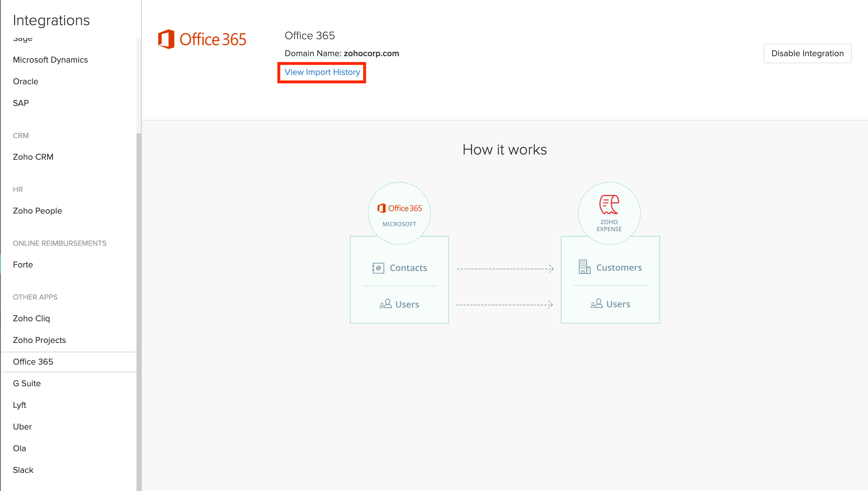Image resolution: width=868 pixels, height=491 pixels.
Task: Click the Contacts address book icon
Action: click(x=378, y=267)
